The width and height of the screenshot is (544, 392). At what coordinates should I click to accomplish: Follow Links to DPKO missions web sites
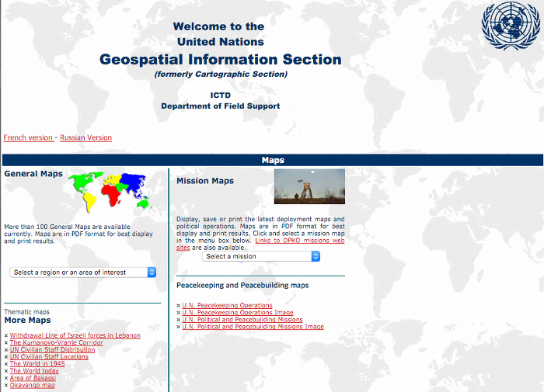coord(300,241)
